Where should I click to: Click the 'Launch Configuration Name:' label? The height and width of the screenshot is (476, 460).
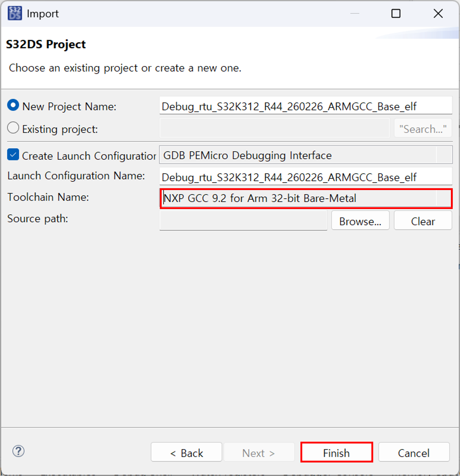coord(76,176)
